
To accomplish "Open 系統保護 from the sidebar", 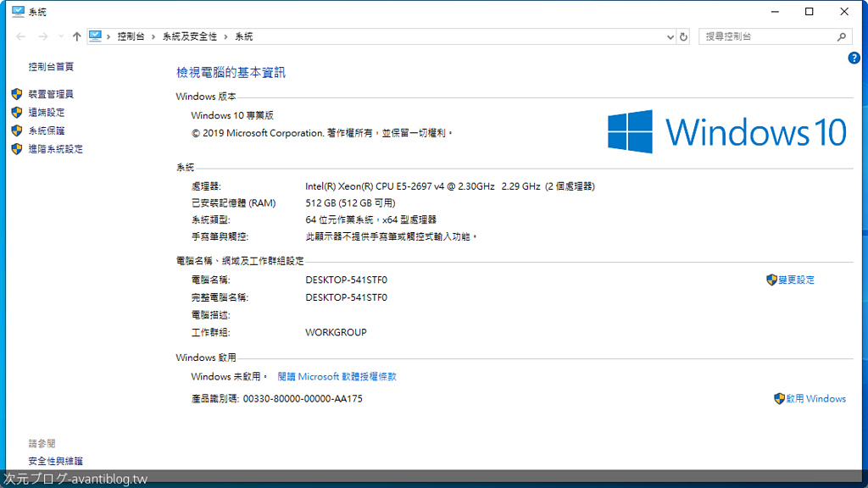I will [47, 130].
